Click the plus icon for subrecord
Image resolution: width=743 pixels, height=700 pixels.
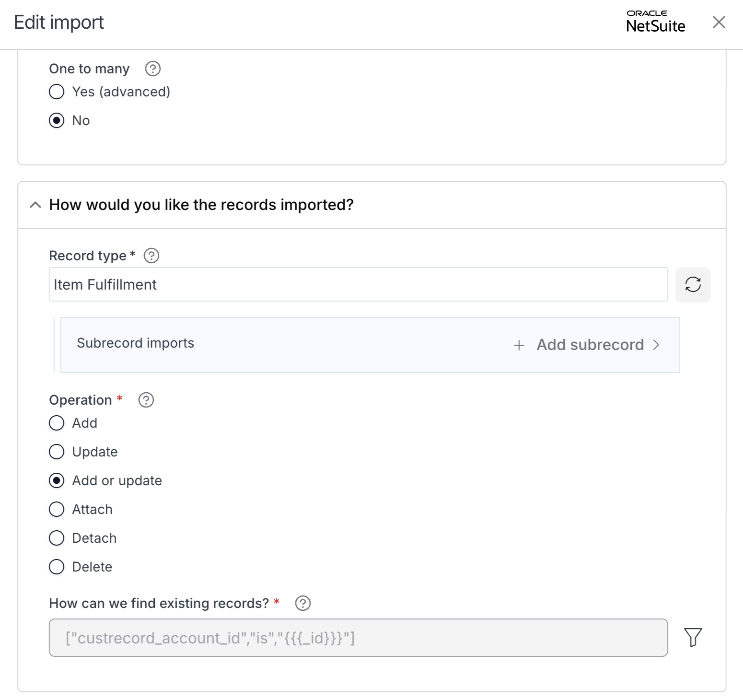click(519, 345)
